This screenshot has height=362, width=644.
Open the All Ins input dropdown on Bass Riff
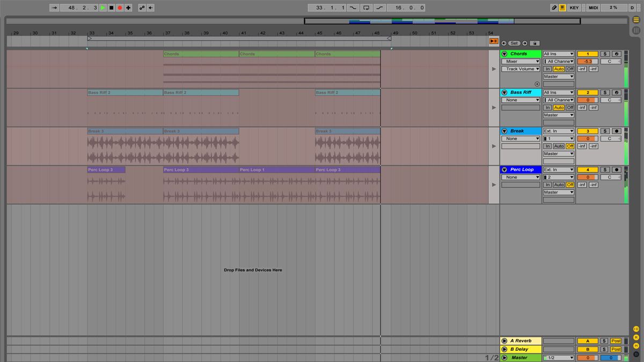coord(559,92)
